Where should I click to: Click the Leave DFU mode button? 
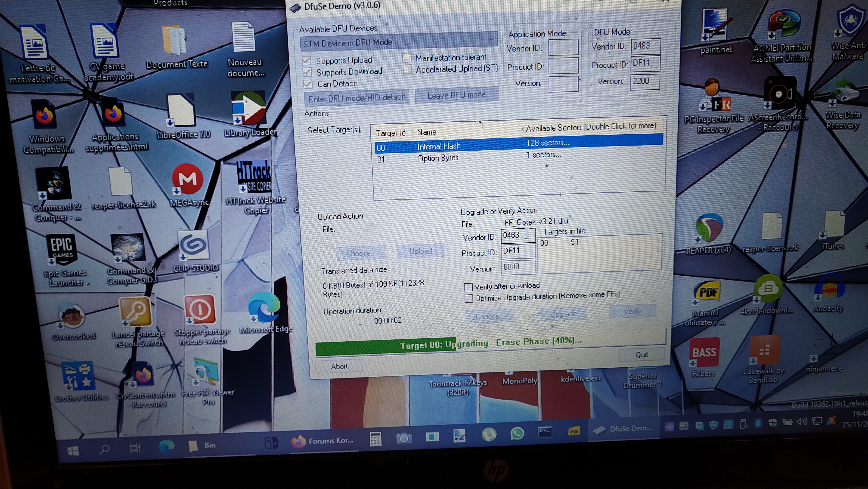456,95
